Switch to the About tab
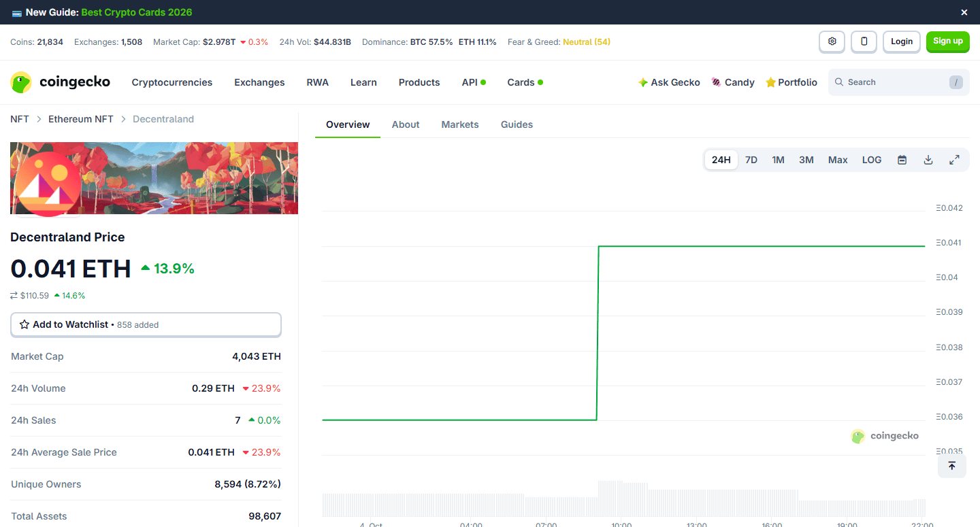Screen dimensions: 980x527 coord(406,124)
